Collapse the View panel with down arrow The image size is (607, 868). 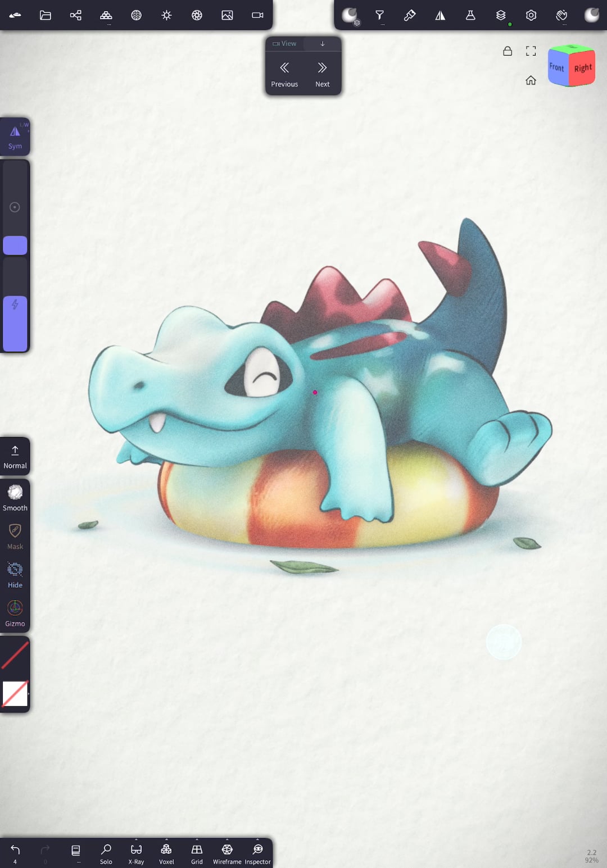[323, 44]
